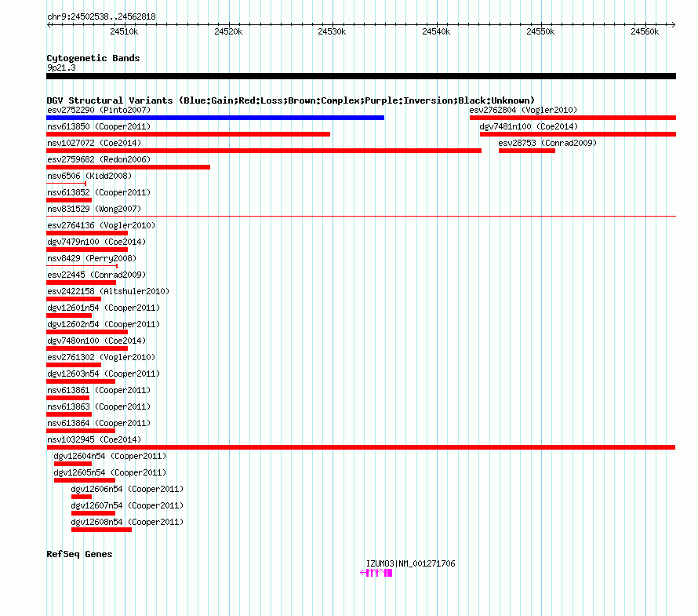Screen dimensions: 698x616
Task: Select dgv12605n54 (Cooper2011) variant
Action: pos(110,472)
